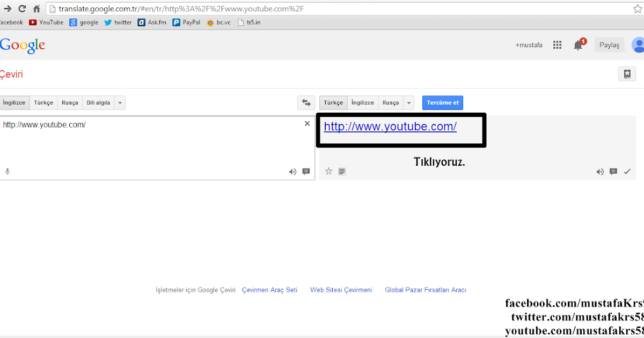
Task: Open the Google apps grid
Action: [557, 45]
